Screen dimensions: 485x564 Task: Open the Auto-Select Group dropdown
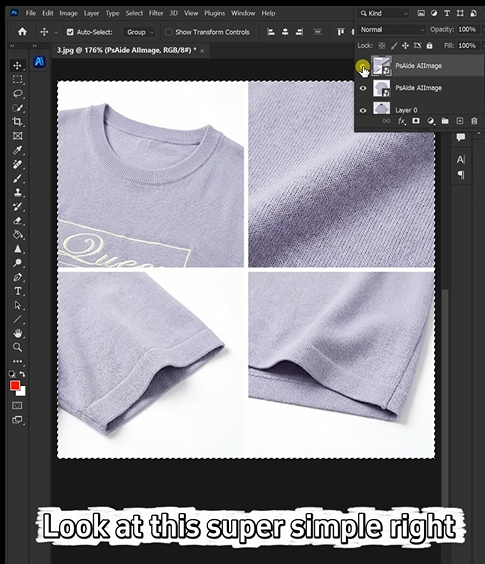pyautogui.click(x=139, y=32)
